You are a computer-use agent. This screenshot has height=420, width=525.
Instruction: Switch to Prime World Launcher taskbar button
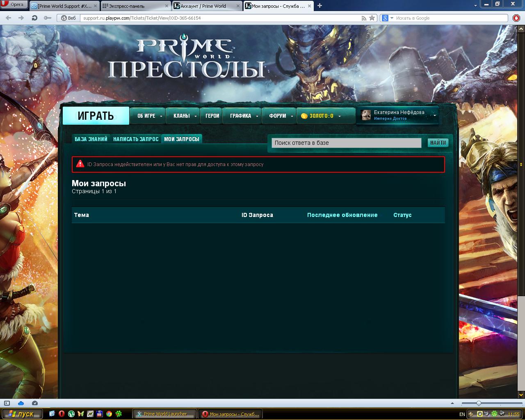pyautogui.click(x=164, y=414)
